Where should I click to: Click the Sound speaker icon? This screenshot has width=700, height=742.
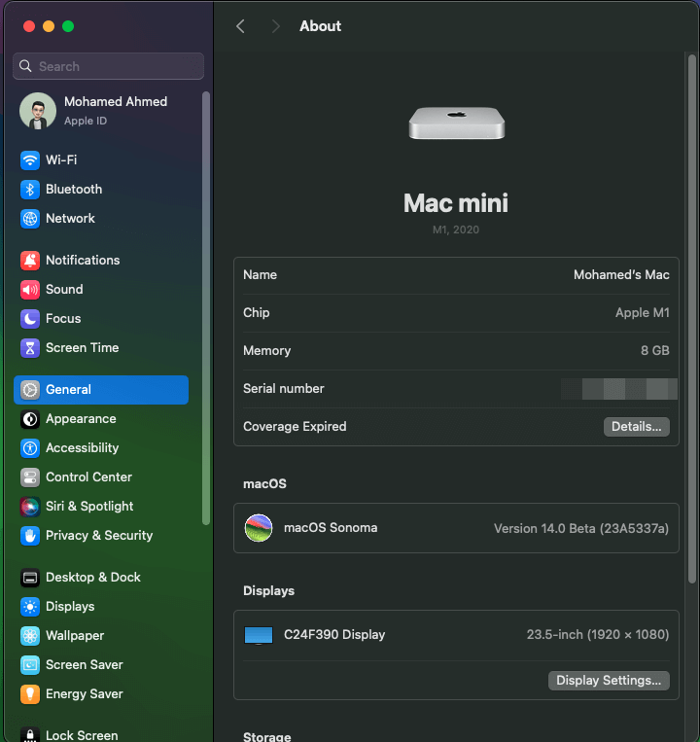coord(30,290)
